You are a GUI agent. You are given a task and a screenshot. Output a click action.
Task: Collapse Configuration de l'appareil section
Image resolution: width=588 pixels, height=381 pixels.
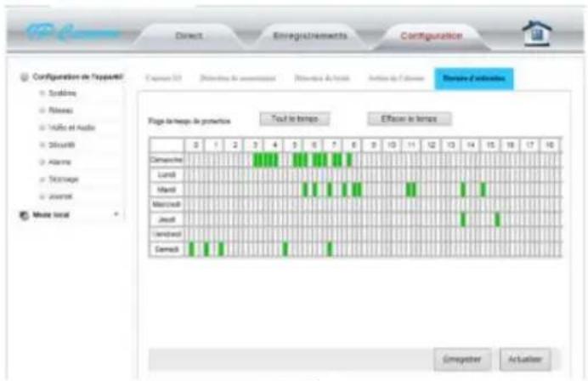[x=77, y=77]
